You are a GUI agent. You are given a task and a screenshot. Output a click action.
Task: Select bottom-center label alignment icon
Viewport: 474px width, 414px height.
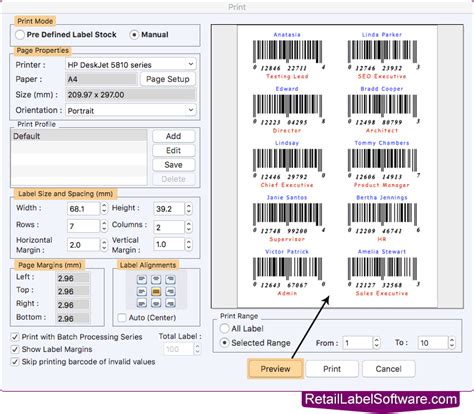[156, 303]
